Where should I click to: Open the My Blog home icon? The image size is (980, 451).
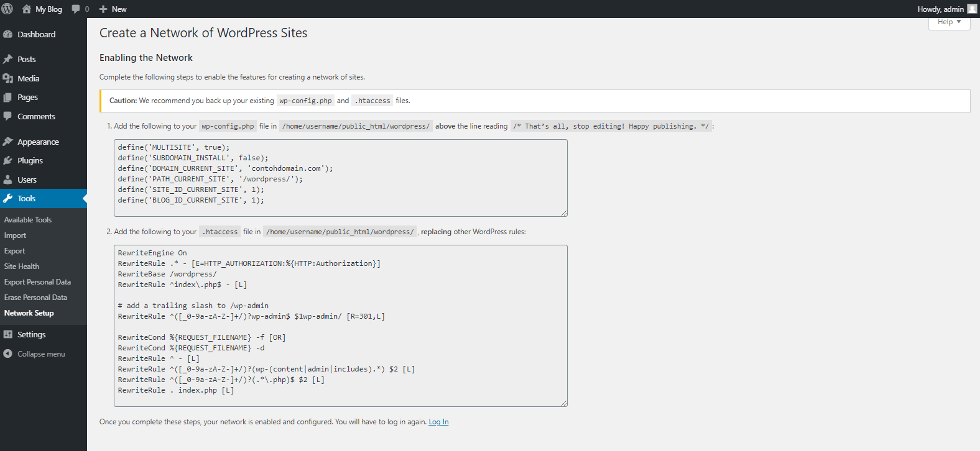(x=27, y=9)
